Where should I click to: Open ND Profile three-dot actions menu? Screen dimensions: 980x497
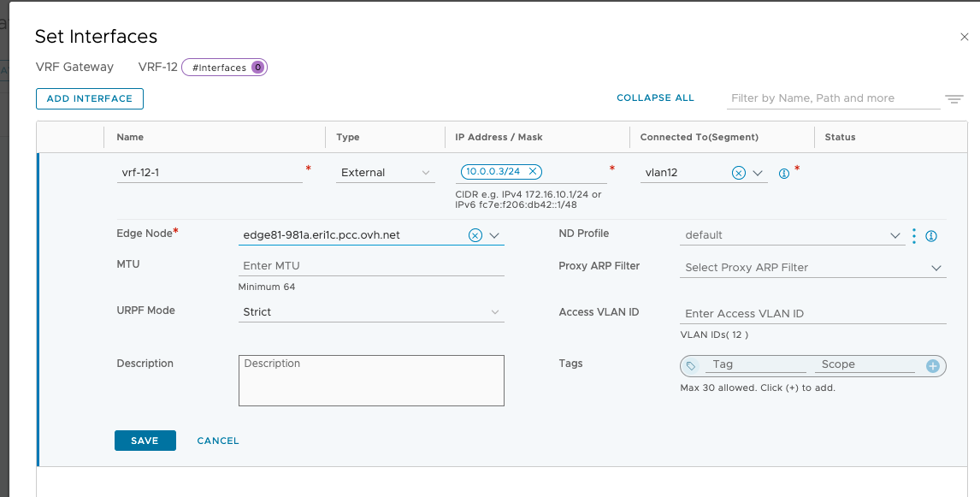914,235
